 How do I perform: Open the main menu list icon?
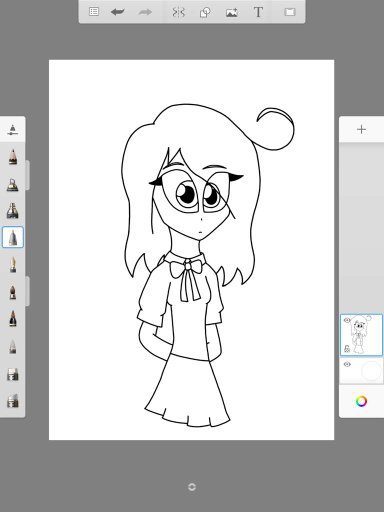pos(94,12)
